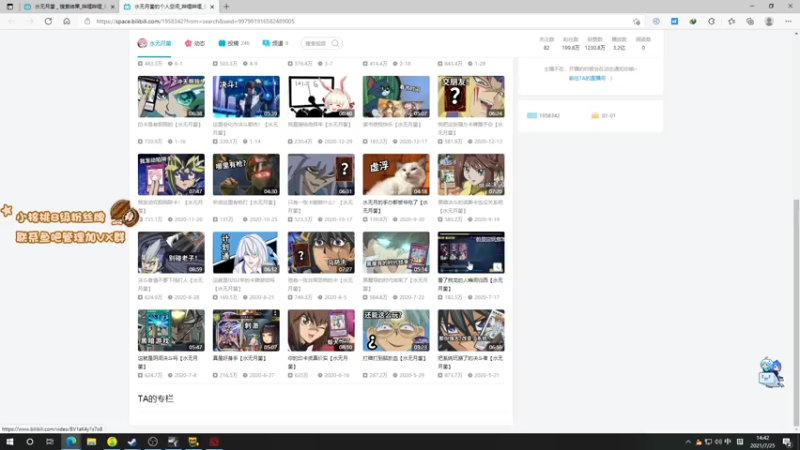Open the follower count 199.8万 stat
The image size is (800, 450).
click(570, 44)
